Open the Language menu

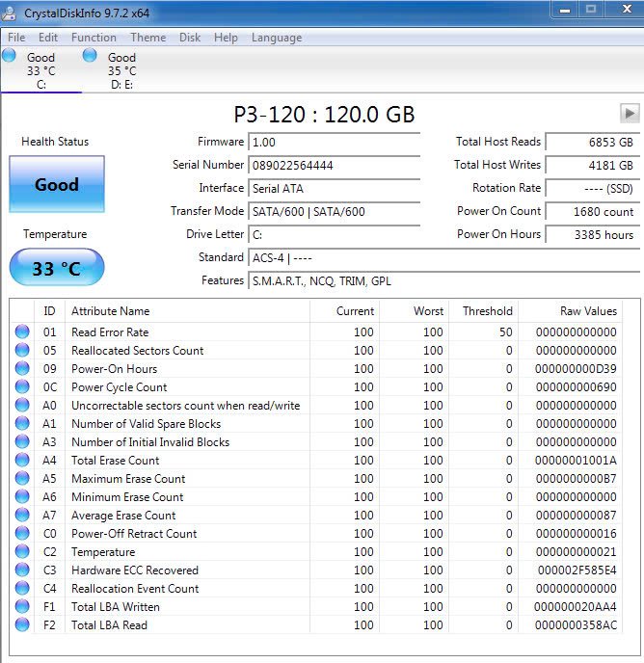(277, 38)
